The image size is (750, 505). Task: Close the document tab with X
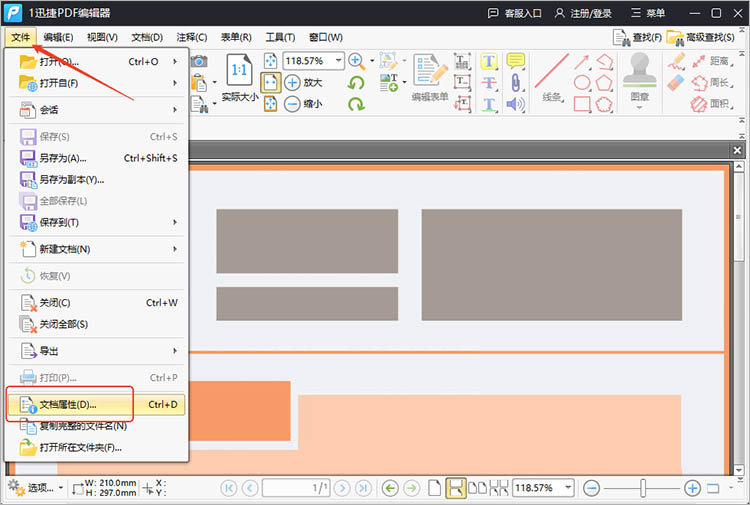click(x=737, y=151)
